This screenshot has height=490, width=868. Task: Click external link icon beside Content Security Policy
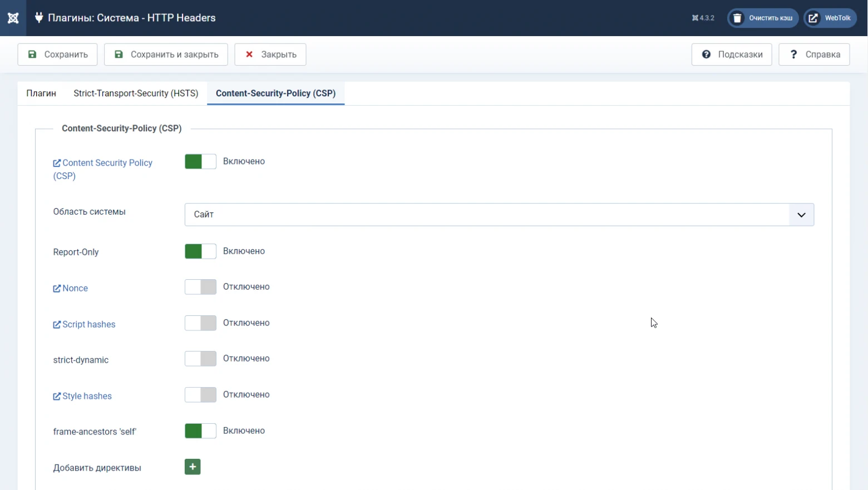coord(57,164)
